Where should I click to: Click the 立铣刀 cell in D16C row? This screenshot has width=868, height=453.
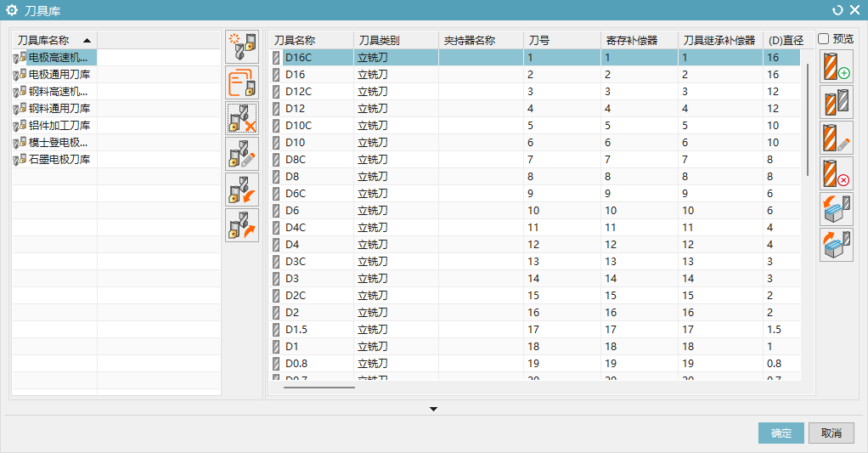pyautogui.click(x=397, y=58)
